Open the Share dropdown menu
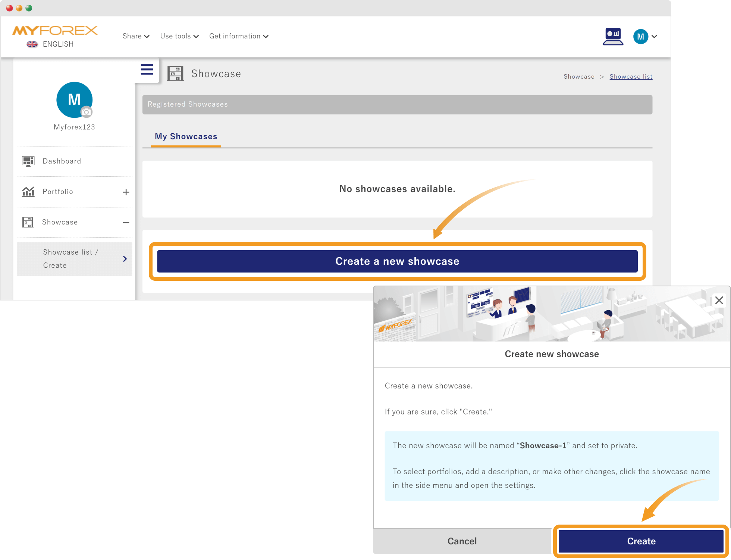The height and width of the screenshot is (560, 731). 136,36
